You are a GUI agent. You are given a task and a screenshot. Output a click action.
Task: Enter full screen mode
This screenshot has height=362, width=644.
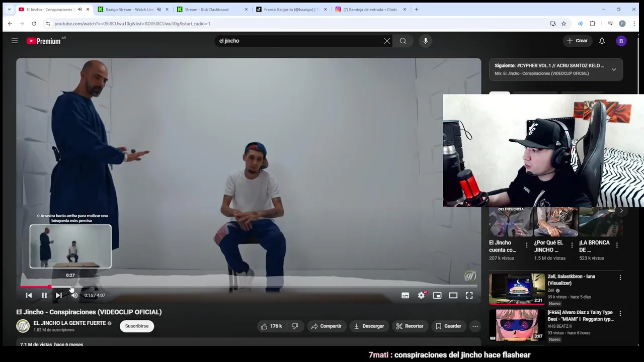click(x=469, y=296)
